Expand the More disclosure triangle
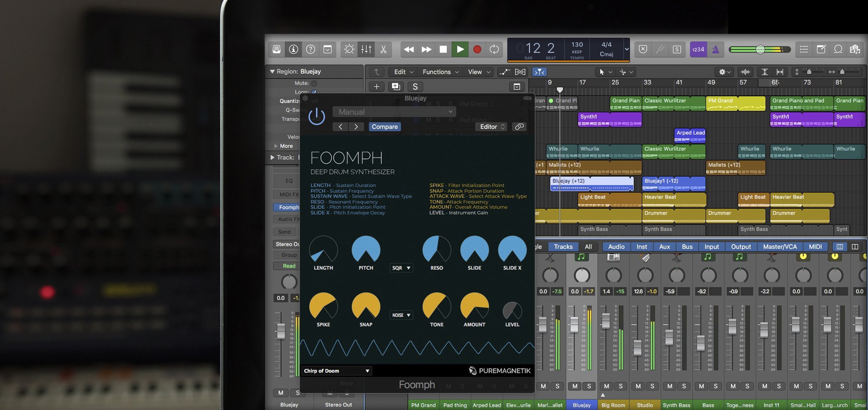This screenshot has width=868, height=410. (276, 146)
